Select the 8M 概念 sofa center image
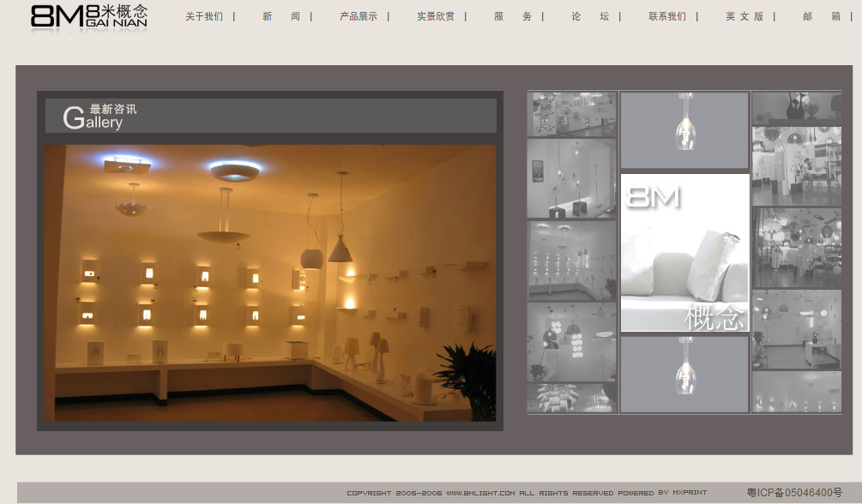 [x=684, y=253]
